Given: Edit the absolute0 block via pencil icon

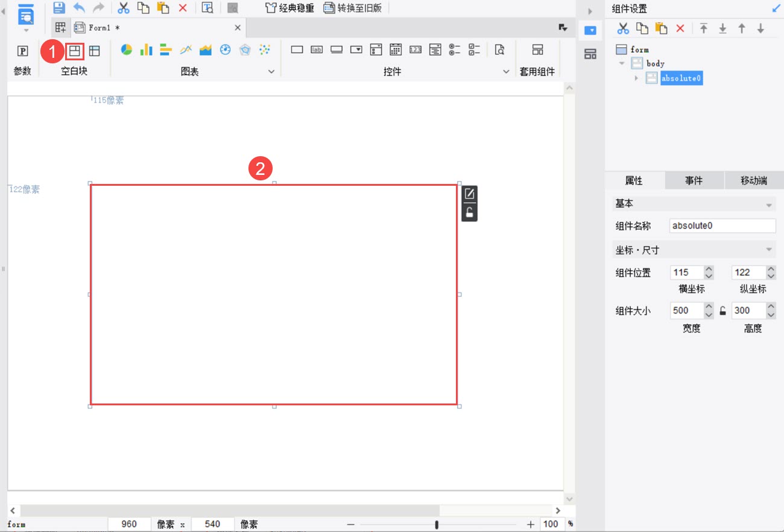Looking at the screenshot, I should (470, 194).
